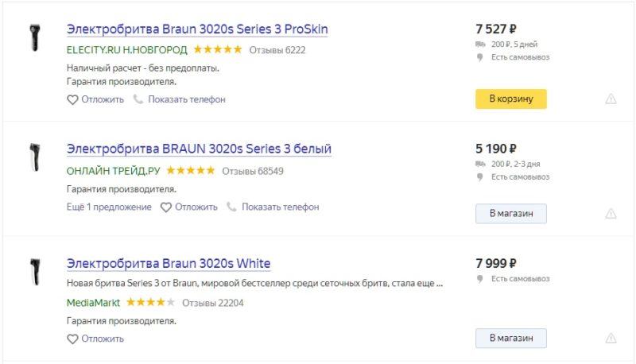Click warning triangle icon for MediaMarkt offer
Screen dimensions: 636x364
tap(611, 338)
